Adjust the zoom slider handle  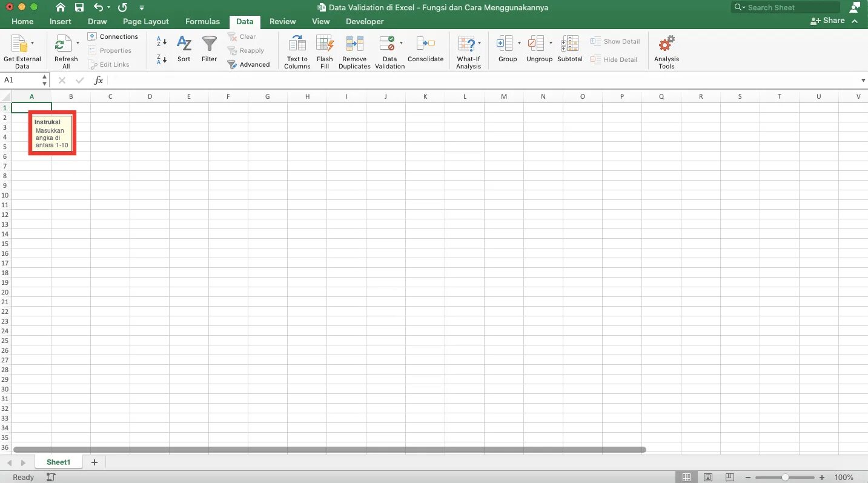pos(785,477)
